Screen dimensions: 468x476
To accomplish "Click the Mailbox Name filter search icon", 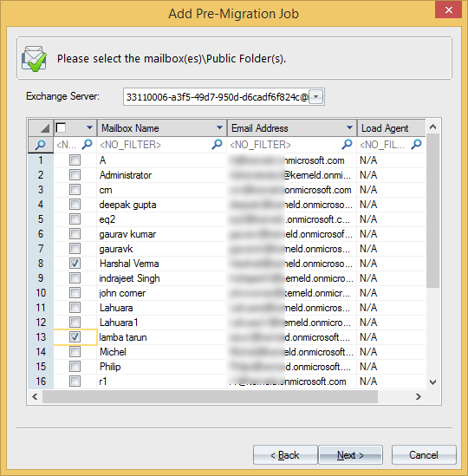I will [x=217, y=145].
